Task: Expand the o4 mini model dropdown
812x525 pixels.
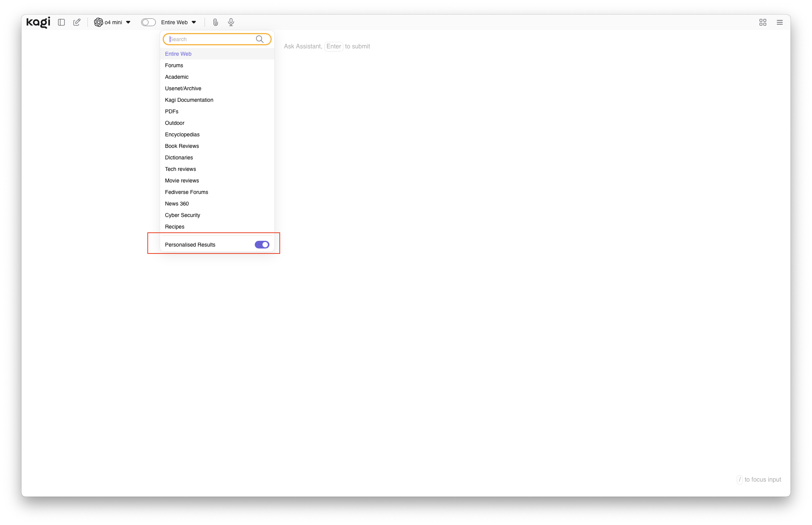Action: pos(128,22)
